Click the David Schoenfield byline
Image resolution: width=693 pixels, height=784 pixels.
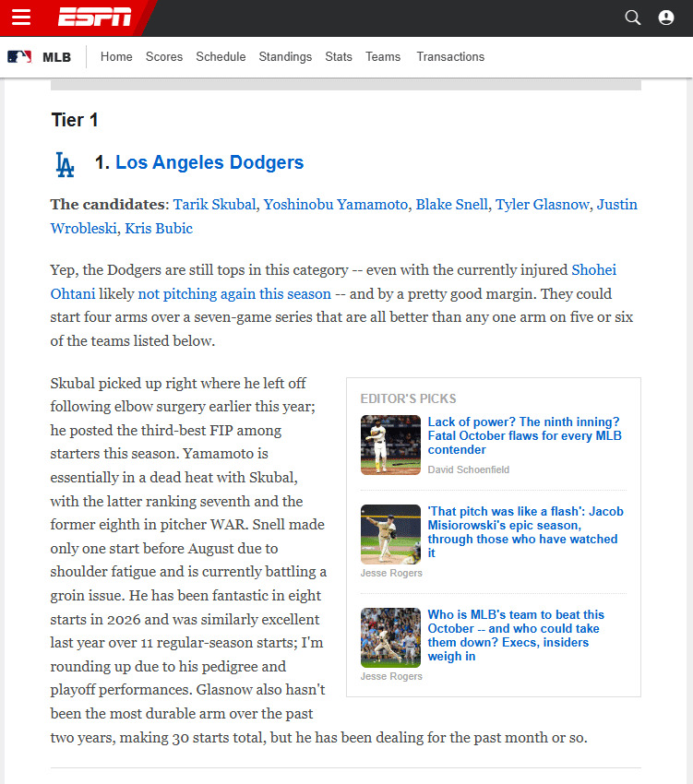[469, 469]
